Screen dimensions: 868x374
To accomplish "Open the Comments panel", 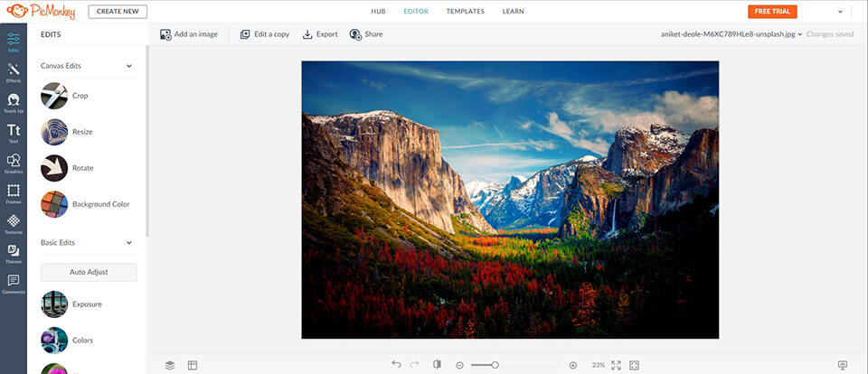I will 14,284.
